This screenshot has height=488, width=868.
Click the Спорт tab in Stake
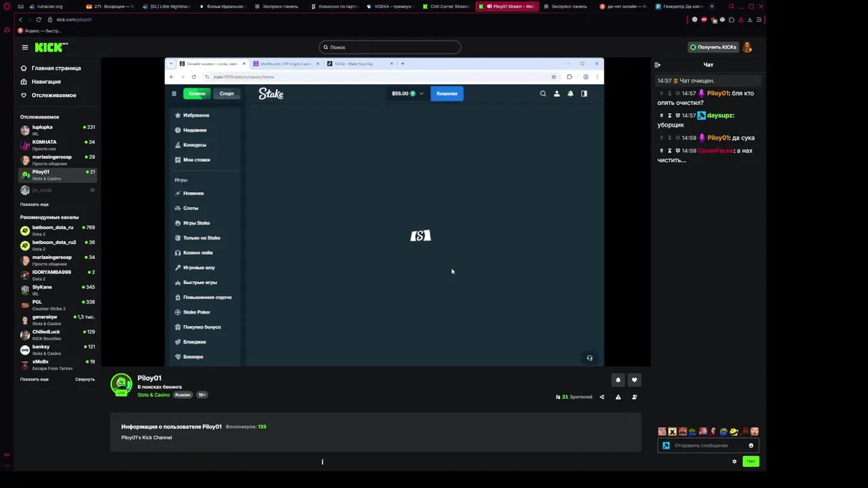(226, 94)
